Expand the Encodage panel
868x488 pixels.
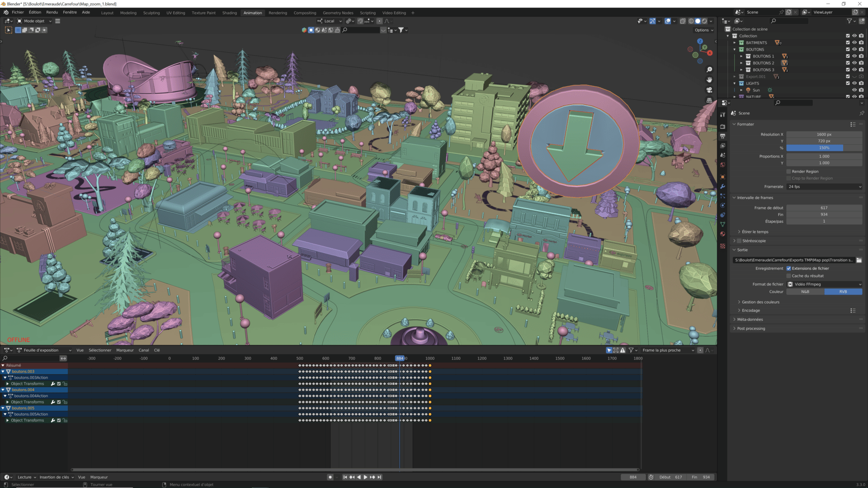coord(750,310)
